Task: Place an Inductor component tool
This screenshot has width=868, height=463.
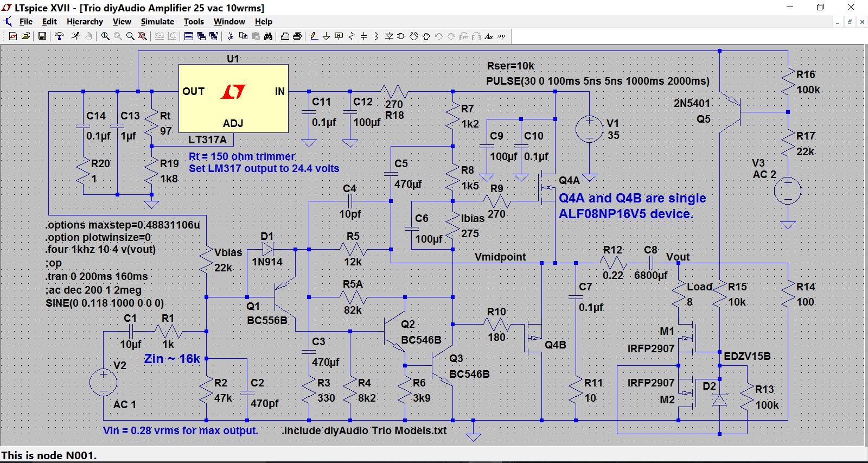Action: [376, 36]
